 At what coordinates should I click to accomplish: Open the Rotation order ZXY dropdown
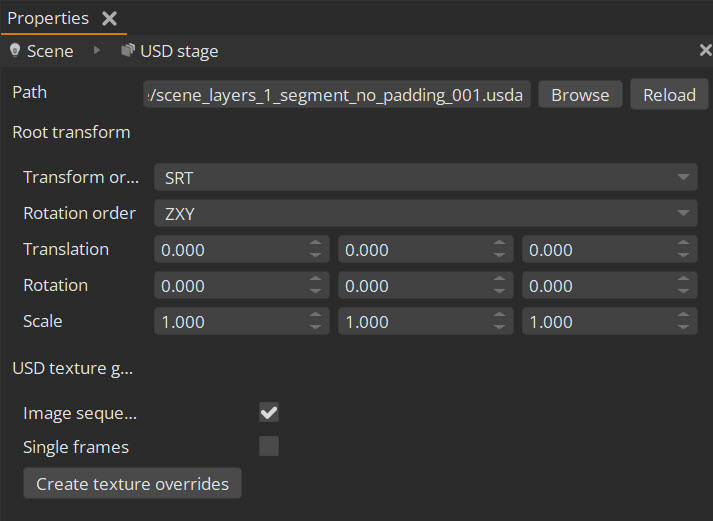tap(425, 213)
